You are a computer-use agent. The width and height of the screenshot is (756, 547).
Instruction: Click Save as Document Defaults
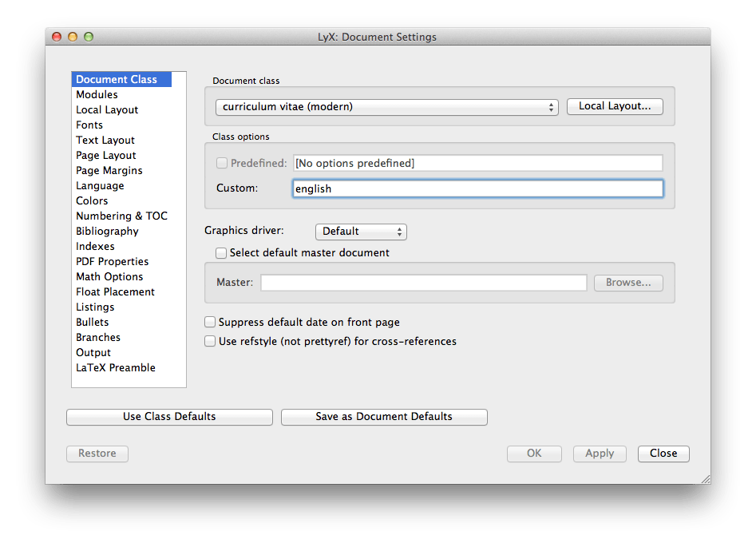tap(384, 417)
